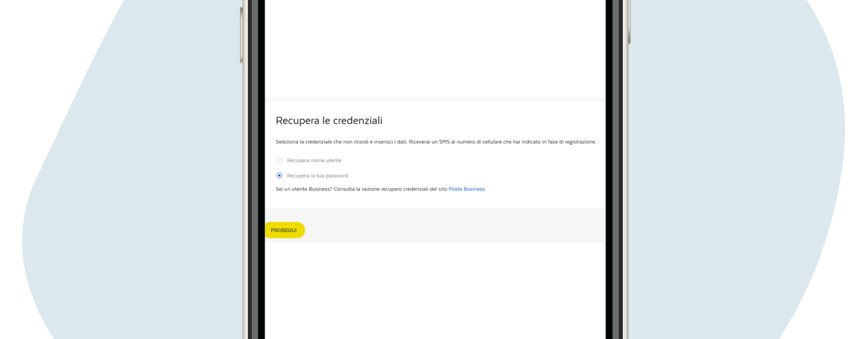Tap the phone's right side power button

click(x=629, y=23)
